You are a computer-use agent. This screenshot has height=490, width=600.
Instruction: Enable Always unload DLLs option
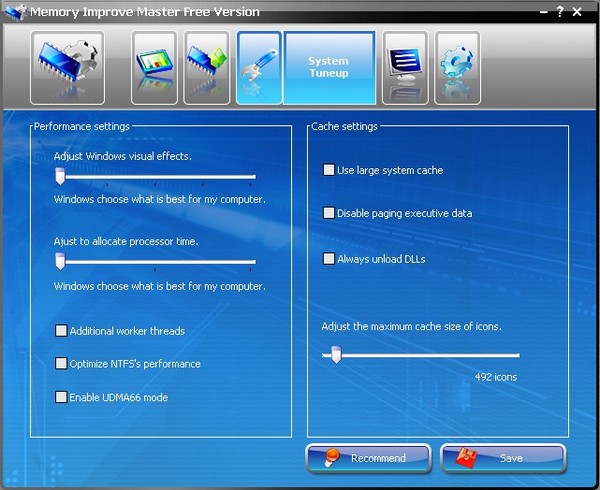coord(329,259)
